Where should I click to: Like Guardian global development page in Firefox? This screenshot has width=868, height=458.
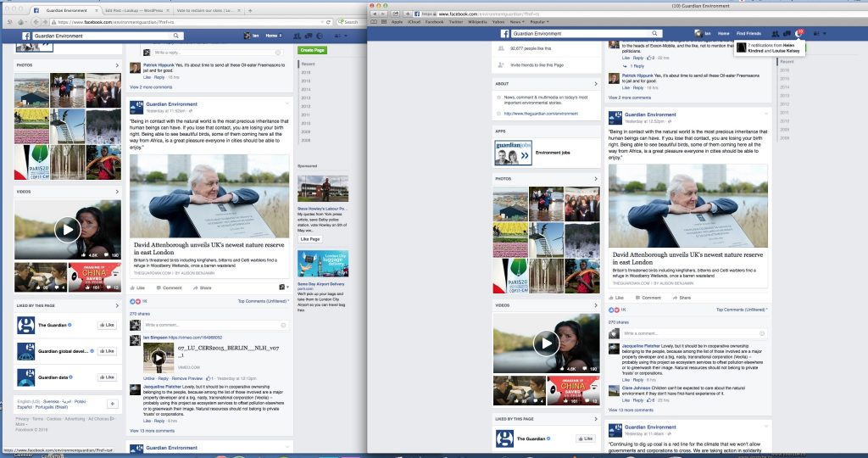click(107, 351)
